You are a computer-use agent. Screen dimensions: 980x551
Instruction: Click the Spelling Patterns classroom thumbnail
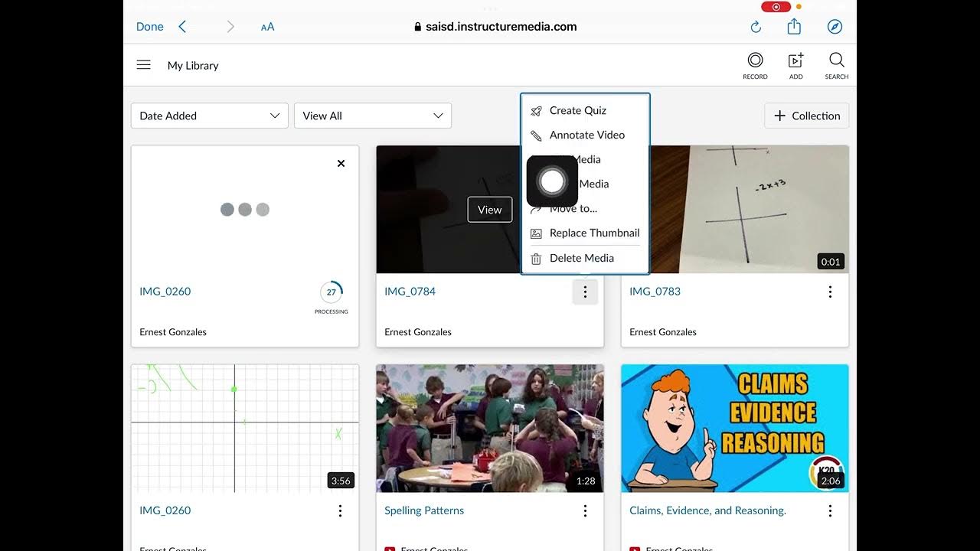(490, 428)
